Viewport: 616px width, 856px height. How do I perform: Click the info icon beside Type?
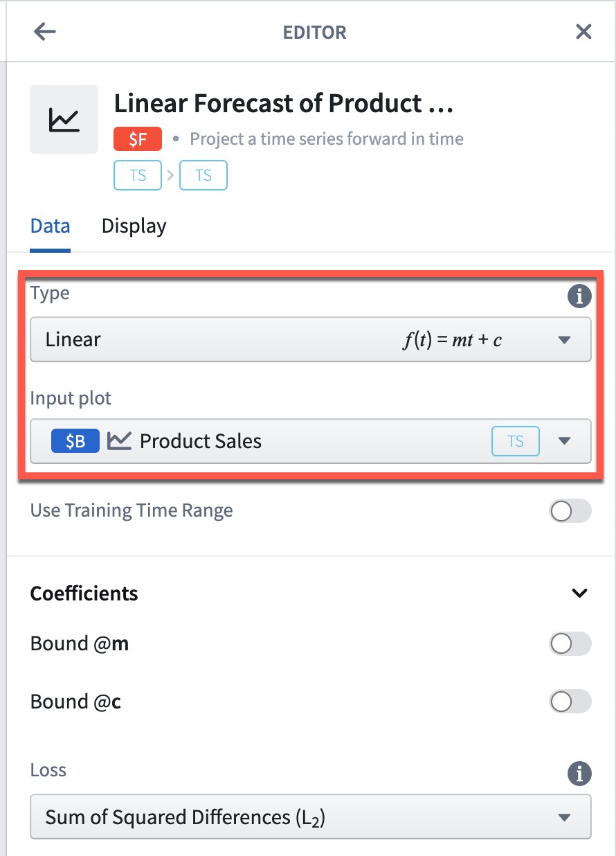pyautogui.click(x=579, y=296)
